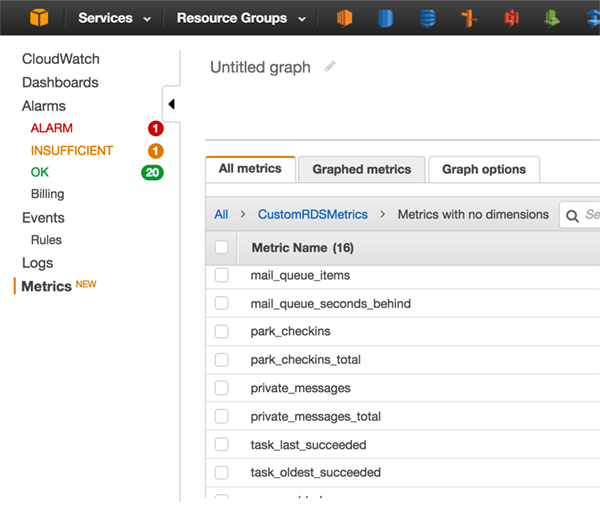Filter alarms by INSUFFICIENT state

coord(72,150)
